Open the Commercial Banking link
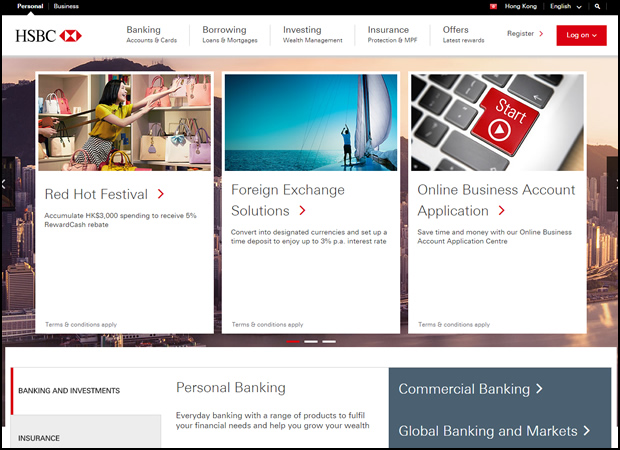This screenshot has width=620, height=450. [464, 389]
